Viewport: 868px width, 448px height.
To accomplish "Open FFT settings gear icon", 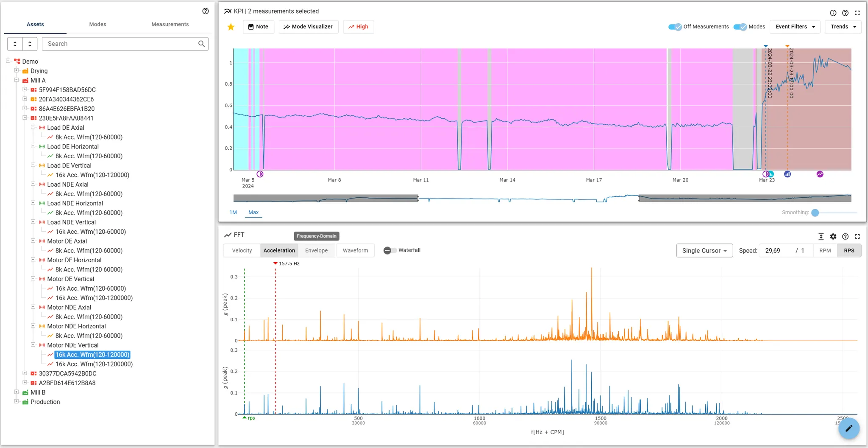I will tap(833, 237).
